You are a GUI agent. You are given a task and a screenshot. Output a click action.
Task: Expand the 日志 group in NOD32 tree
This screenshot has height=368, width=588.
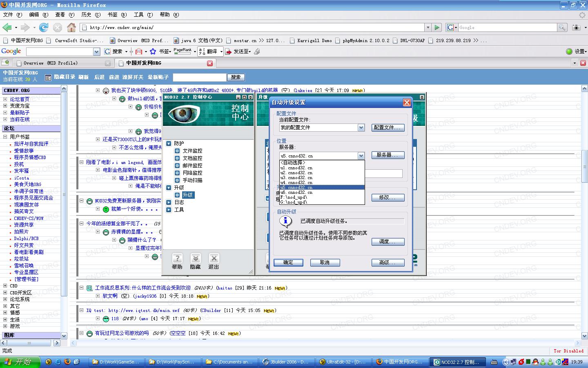169,202
